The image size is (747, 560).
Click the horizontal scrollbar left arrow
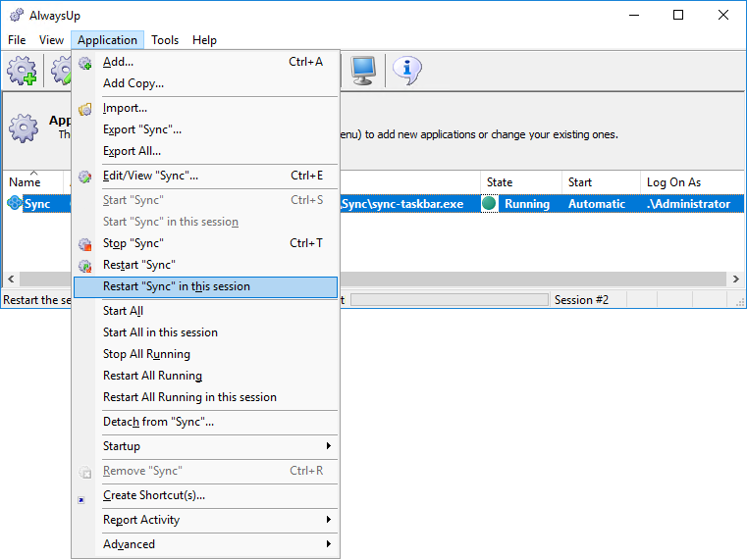pyautogui.click(x=11, y=279)
